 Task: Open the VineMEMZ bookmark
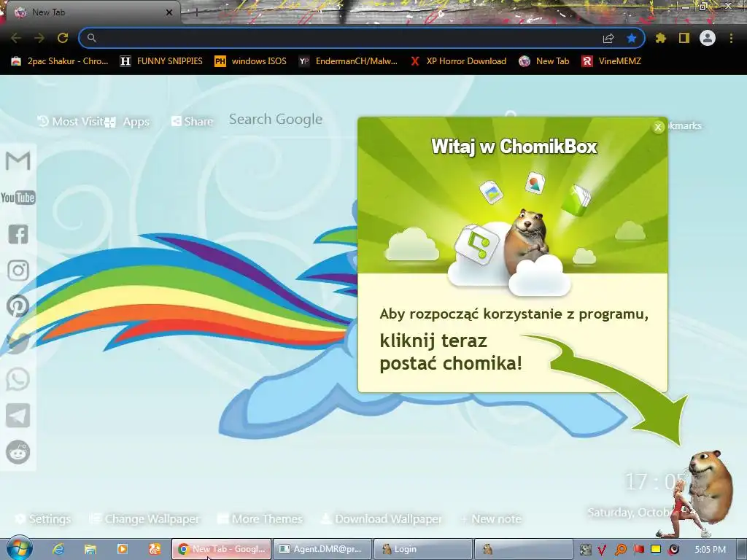(612, 61)
